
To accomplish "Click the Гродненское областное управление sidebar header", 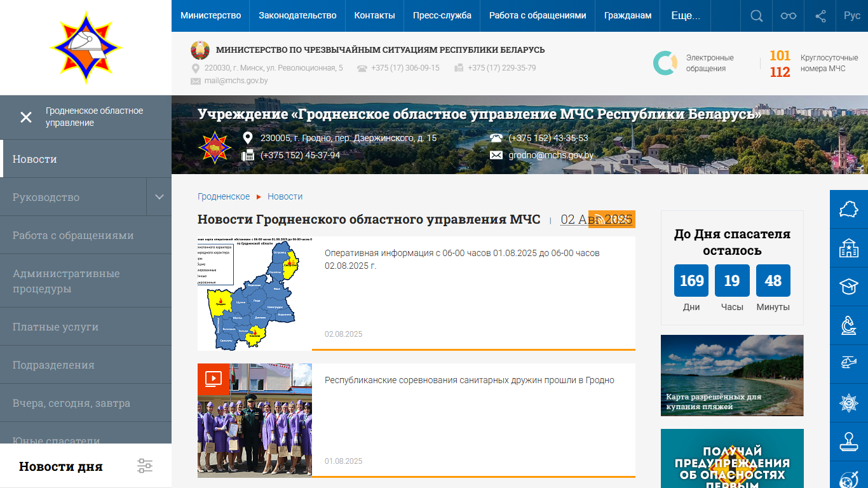I will click(x=95, y=117).
